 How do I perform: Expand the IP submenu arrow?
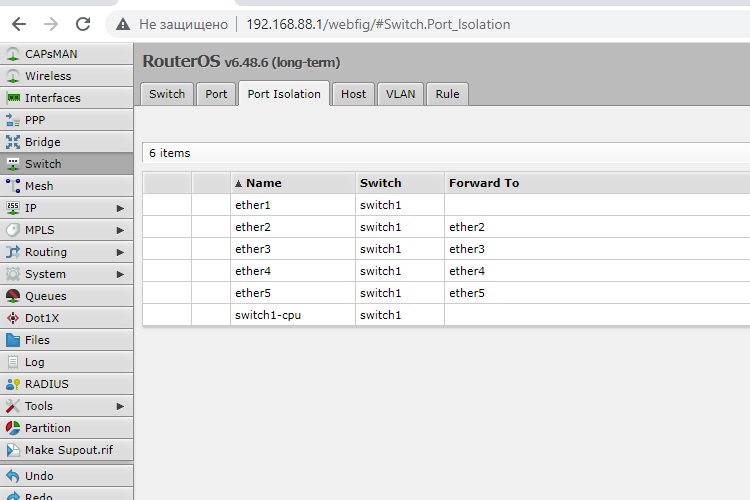[x=120, y=208]
